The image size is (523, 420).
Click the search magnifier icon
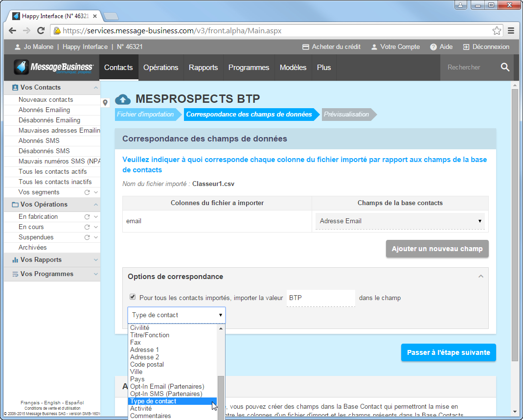click(505, 68)
